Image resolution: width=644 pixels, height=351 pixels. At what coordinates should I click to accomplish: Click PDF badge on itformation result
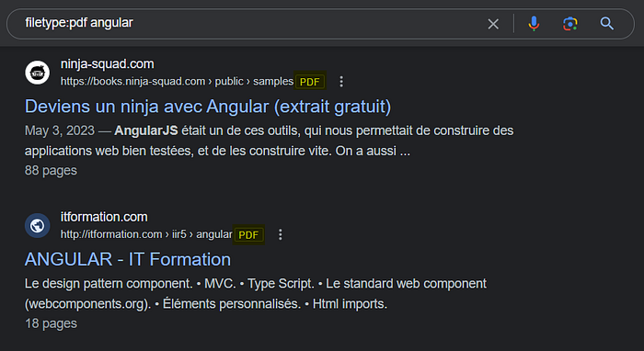tap(248, 234)
